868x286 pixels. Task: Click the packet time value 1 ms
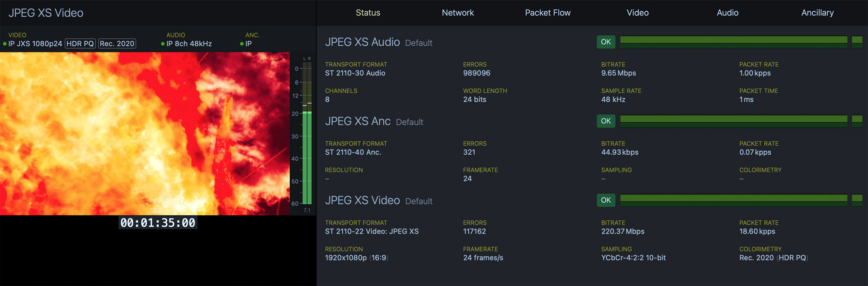(x=746, y=100)
